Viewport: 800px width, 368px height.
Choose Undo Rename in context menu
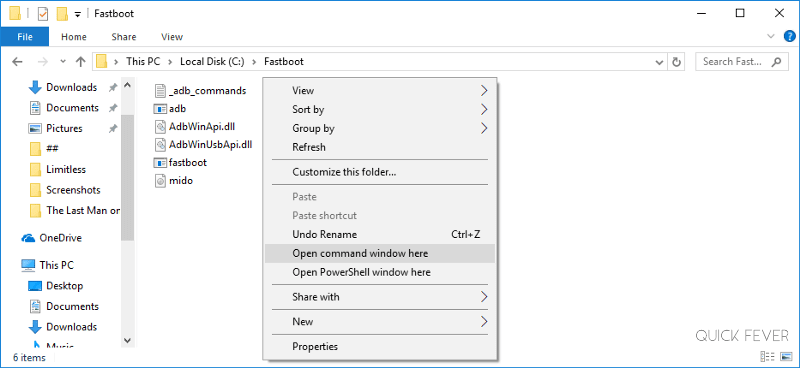pyautogui.click(x=380, y=234)
